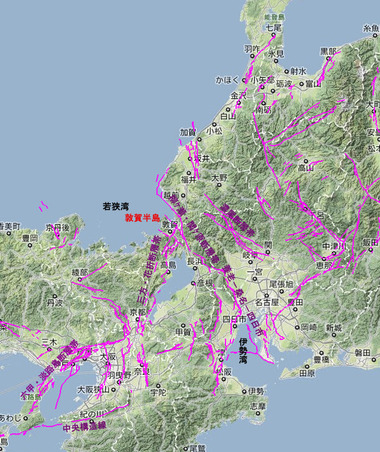
Task: Click the 七尾 city marker dot
Action: 274,34
